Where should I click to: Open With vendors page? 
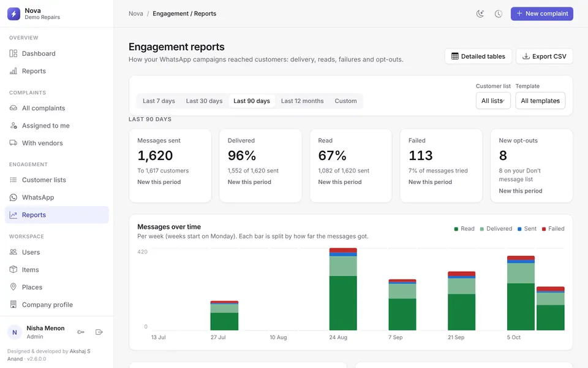tap(57, 143)
